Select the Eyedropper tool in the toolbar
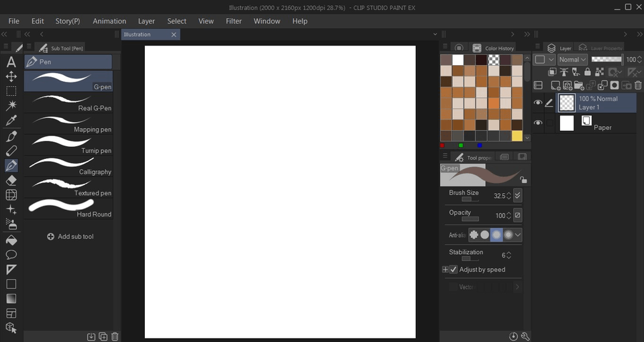Image resolution: width=644 pixels, height=342 pixels. tap(11, 120)
